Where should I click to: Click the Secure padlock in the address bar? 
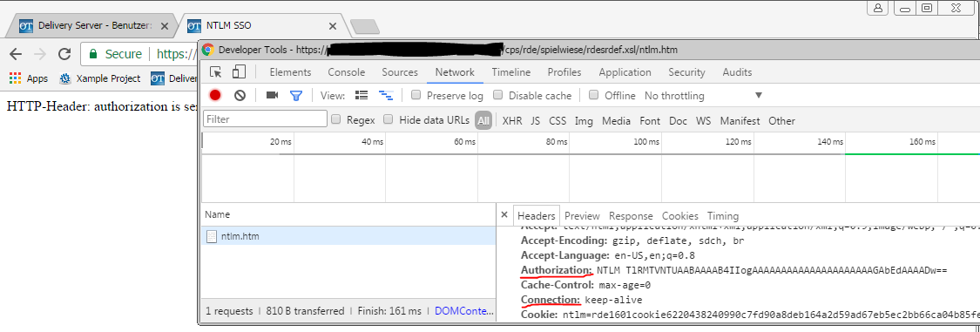93,54
